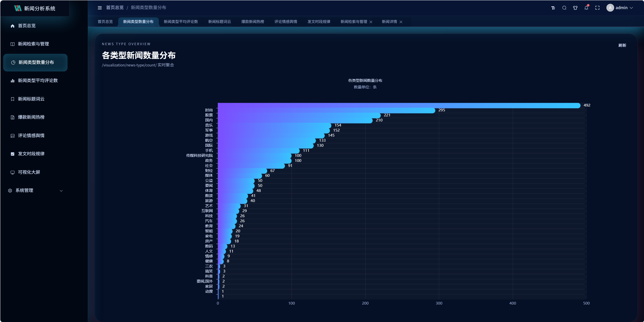Open 新闻类型平均评论数 in the sidebar
The image size is (644, 322).
click(x=38, y=81)
